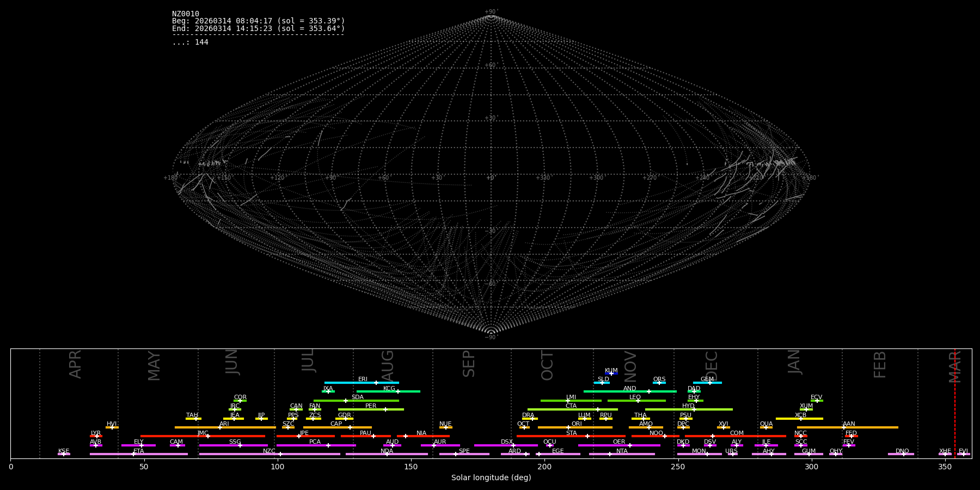Click the FEB month label
The image size is (980, 490).
880,364
